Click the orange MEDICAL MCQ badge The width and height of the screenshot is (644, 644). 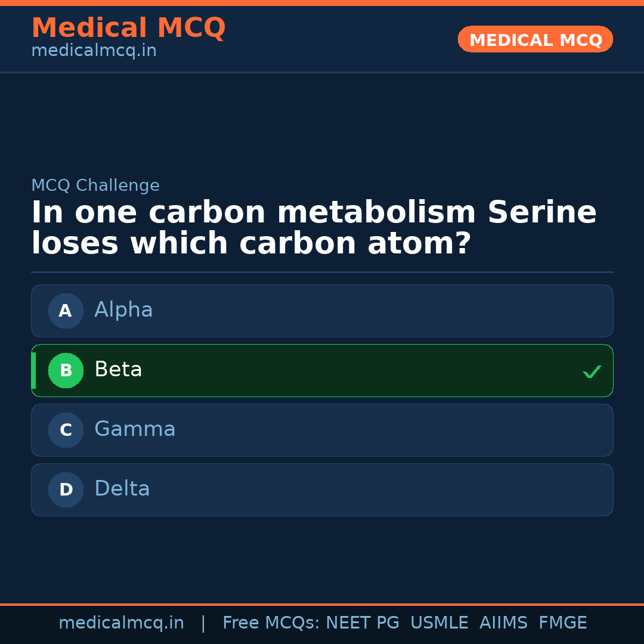click(535, 39)
